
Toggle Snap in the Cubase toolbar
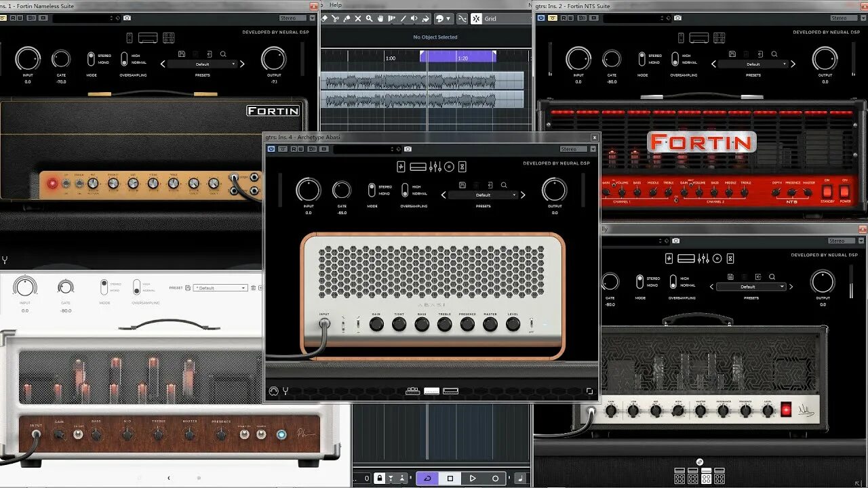click(x=476, y=19)
